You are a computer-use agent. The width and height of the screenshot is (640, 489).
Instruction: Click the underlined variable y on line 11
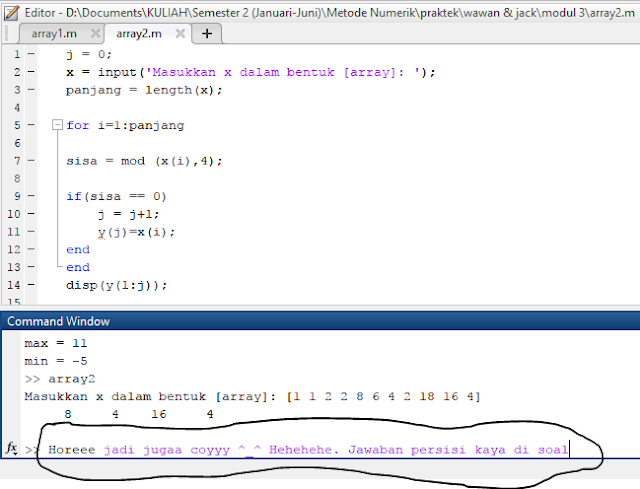(101, 233)
